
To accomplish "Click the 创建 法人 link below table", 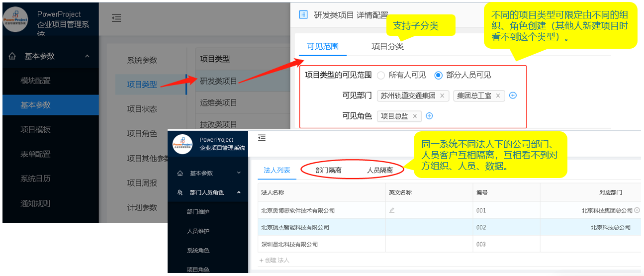I will click(x=275, y=260).
